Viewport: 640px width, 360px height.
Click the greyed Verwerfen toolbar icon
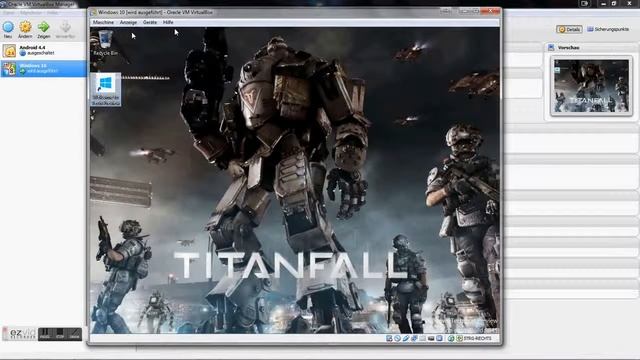[x=65, y=27]
